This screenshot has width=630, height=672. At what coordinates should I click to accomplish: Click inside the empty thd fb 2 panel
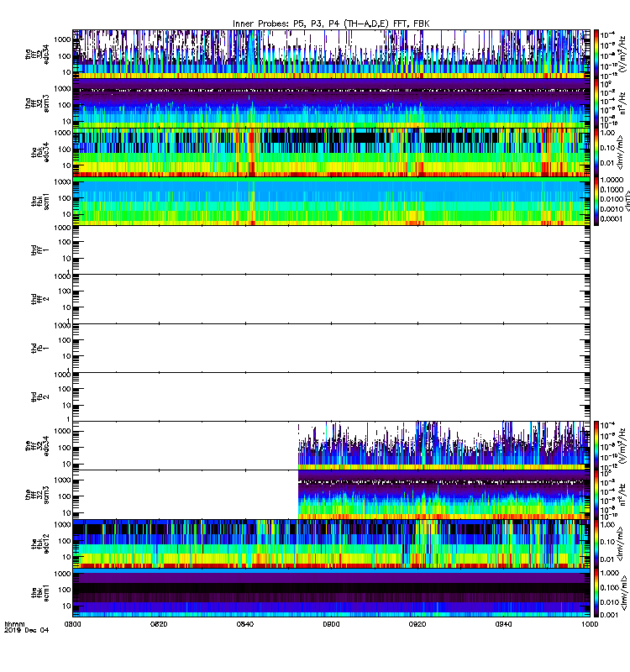(331, 396)
